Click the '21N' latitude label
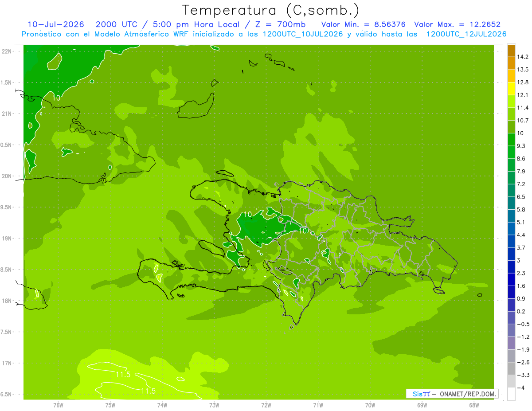 tap(7, 114)
